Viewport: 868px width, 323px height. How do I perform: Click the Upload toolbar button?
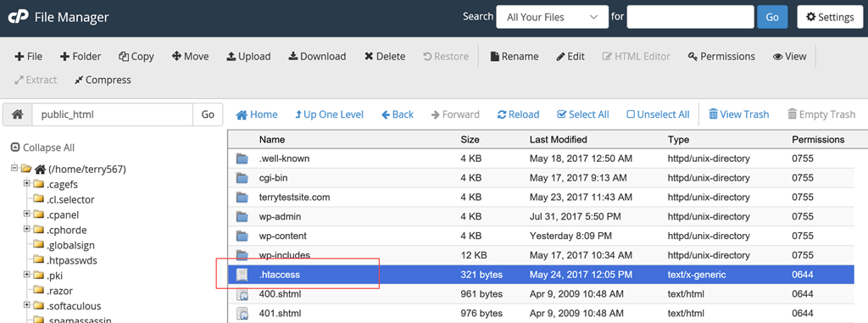[x=248, y=57]
